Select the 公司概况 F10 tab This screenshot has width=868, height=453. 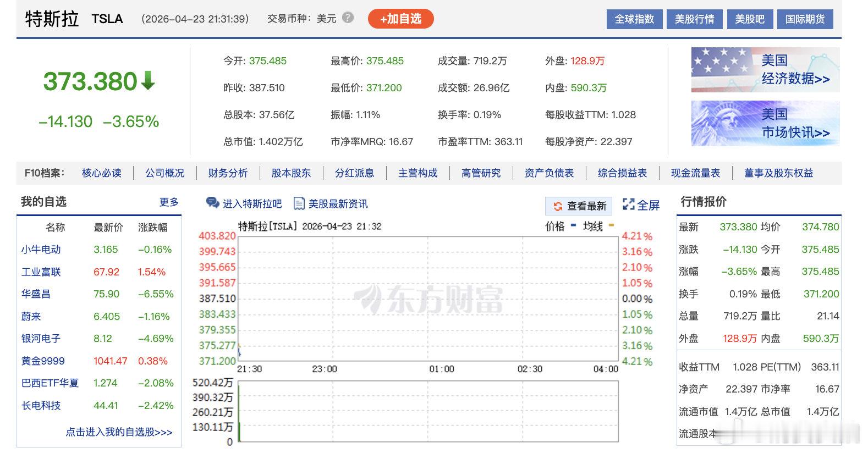(165, 173)
